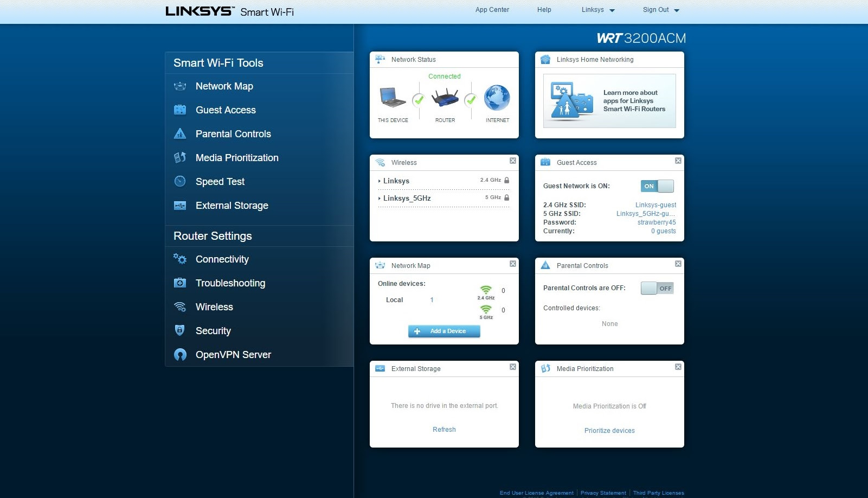This screenshot has height=498, width=868.
Task: Click the Linksys_5GHz-gu... SSID value
Action: pos(646,214)
